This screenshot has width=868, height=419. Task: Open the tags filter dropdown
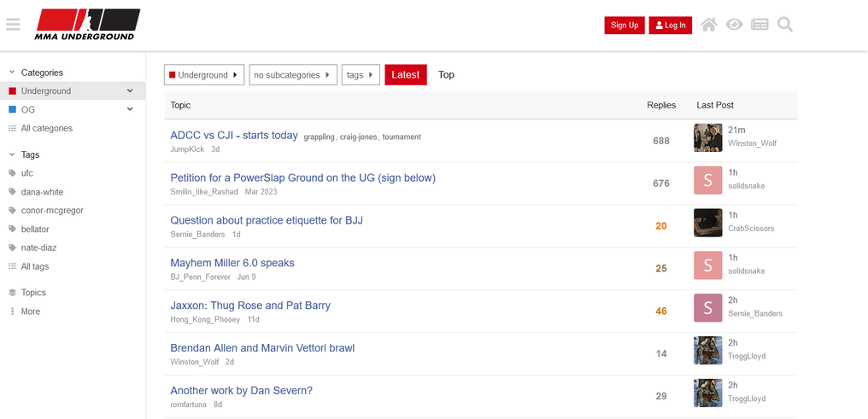click(361, 74)
